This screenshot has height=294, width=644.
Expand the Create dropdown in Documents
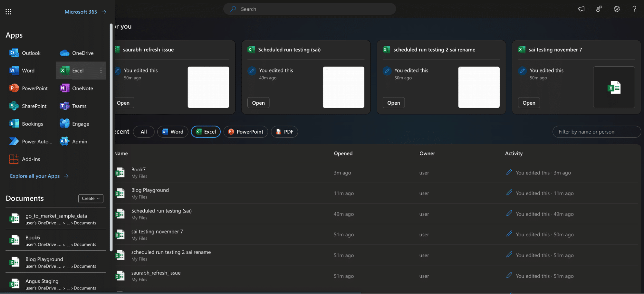coord(91,198)
